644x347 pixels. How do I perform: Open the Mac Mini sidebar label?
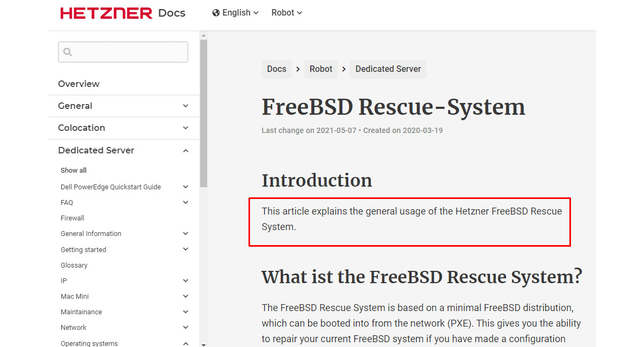coord(75,297)
